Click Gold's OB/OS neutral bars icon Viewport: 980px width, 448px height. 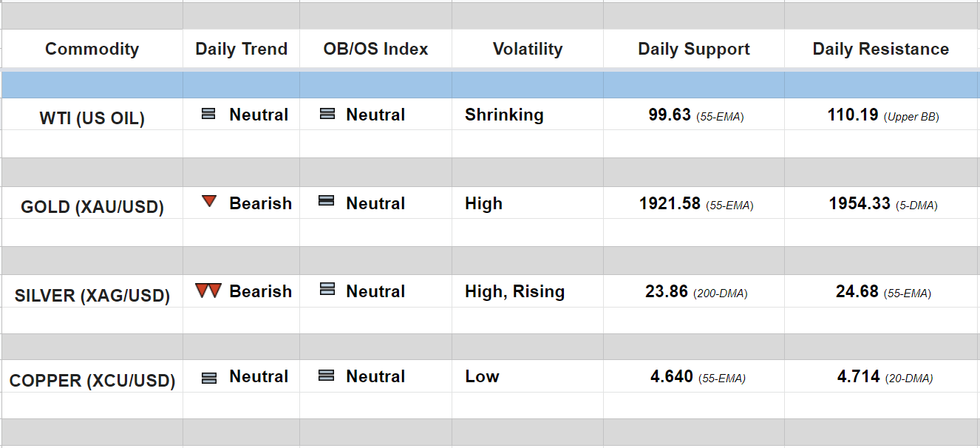coord(326,201)
